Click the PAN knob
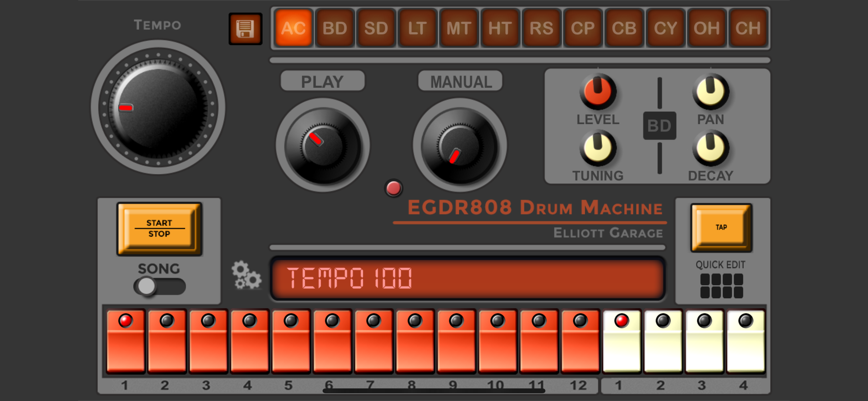868x401 pixels. pyautogui.click(x=711, y=92)
